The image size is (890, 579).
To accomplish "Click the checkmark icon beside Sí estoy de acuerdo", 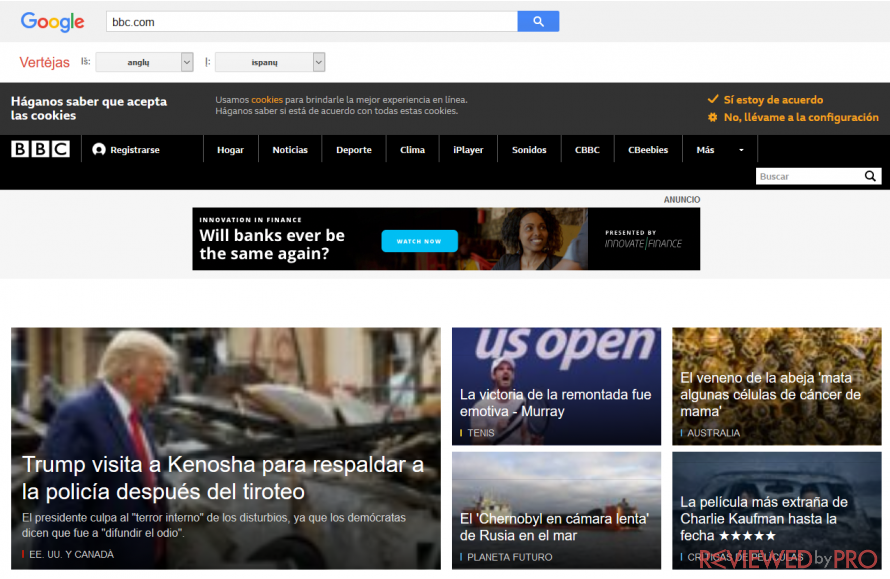I will pyautogui.click(x=713, y=99).
